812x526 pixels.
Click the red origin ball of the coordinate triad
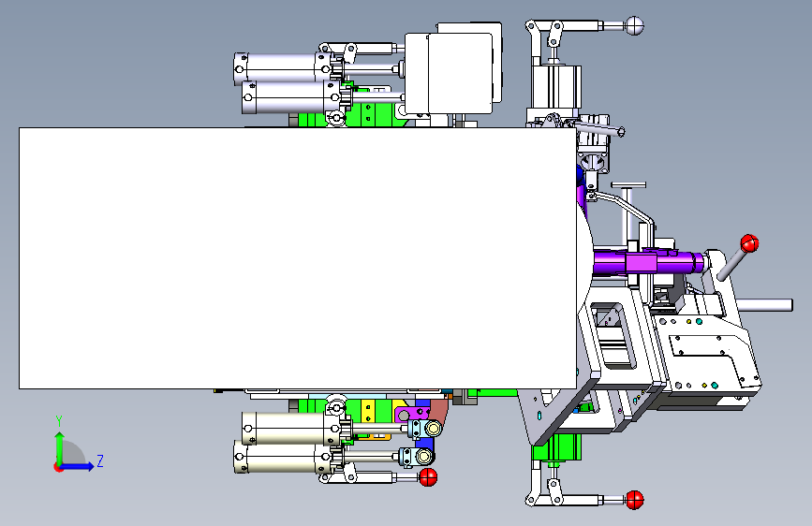point(58,467)
